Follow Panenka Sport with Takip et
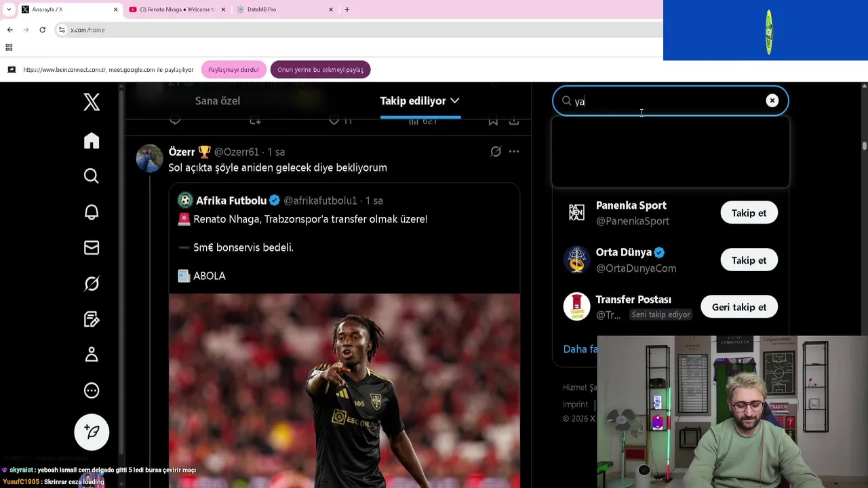The height and width of the screenshot is (488, 868). pyautogui.click(x=749, y=213)
